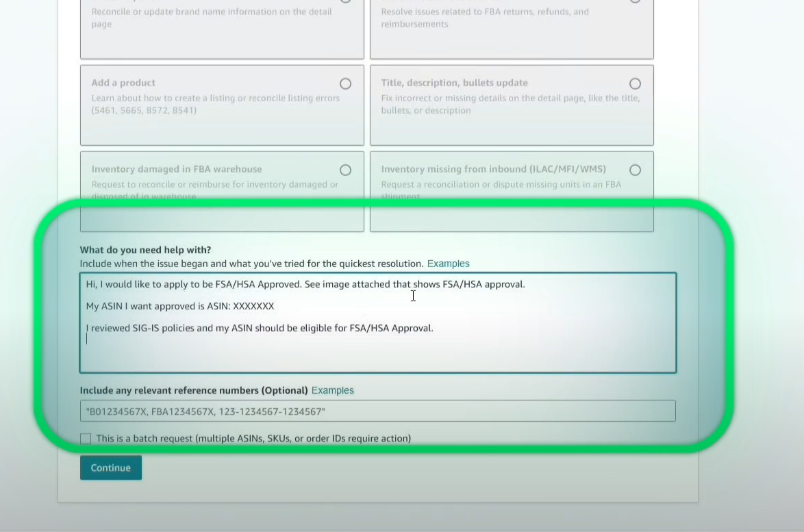Click empty area at bottom of help text box

coord(377,356)
